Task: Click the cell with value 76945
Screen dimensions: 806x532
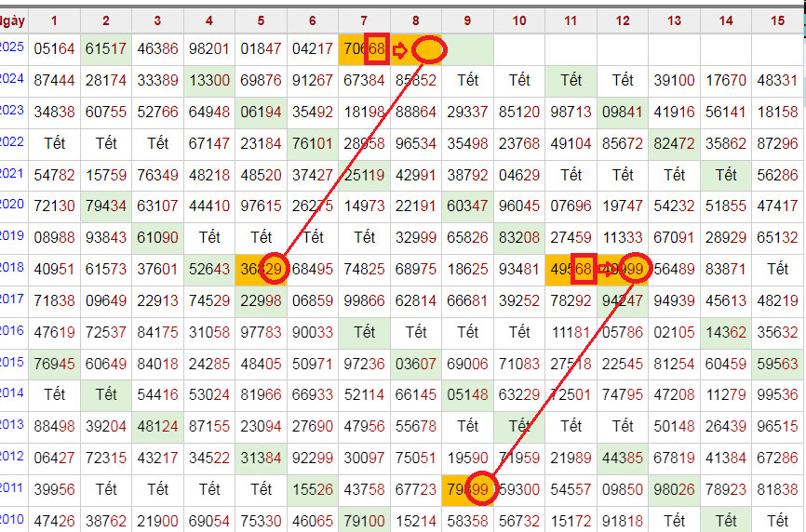Action: (x=54, y=363)
